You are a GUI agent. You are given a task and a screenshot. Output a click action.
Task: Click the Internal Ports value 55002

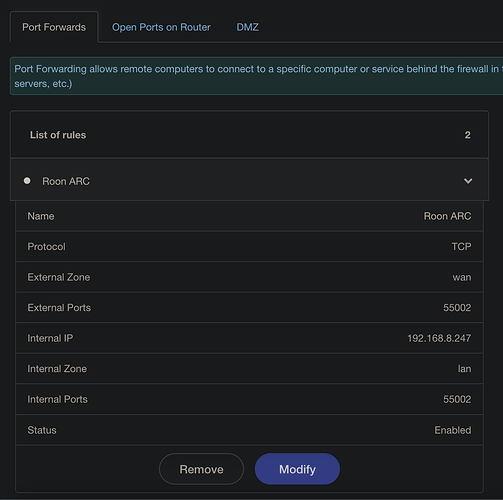[x=457, y=399]
